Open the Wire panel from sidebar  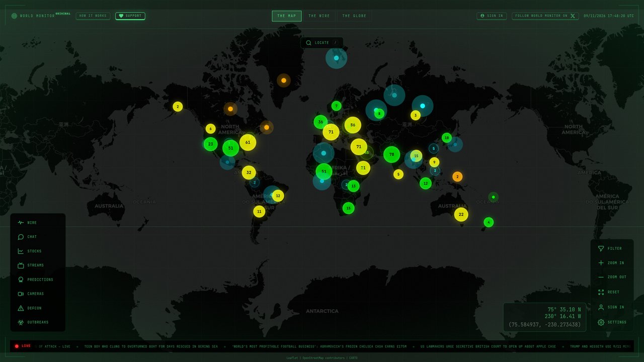(x=38, y=223)
